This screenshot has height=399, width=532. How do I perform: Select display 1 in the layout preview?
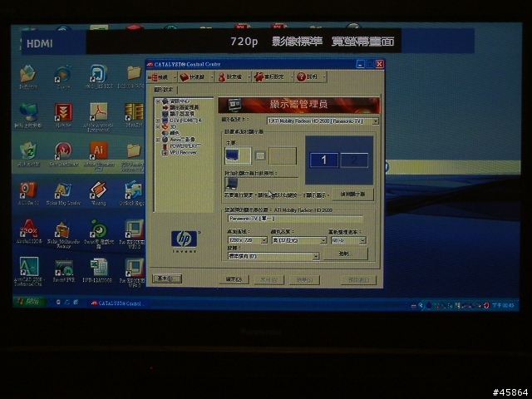324,160
